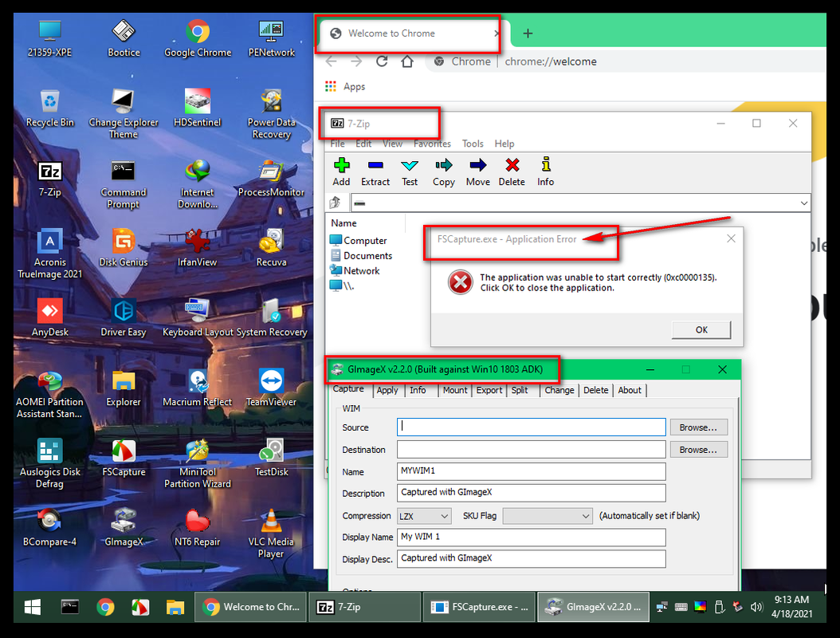
Task: Click the Display Name field in GImageX
Action: pos(531,538)
